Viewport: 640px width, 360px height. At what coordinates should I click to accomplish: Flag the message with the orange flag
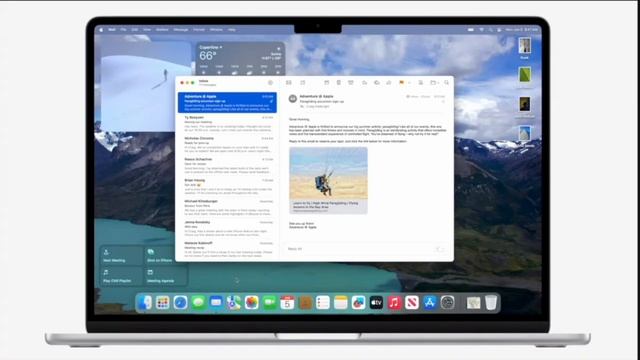pyautogui.click(x=402, y=83)
